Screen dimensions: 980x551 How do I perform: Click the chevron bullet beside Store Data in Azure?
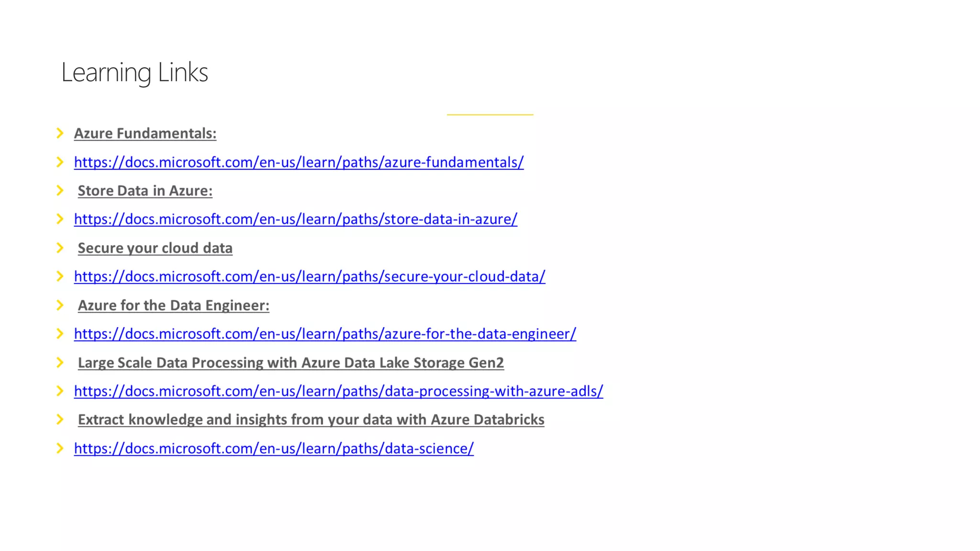[60, 190]
